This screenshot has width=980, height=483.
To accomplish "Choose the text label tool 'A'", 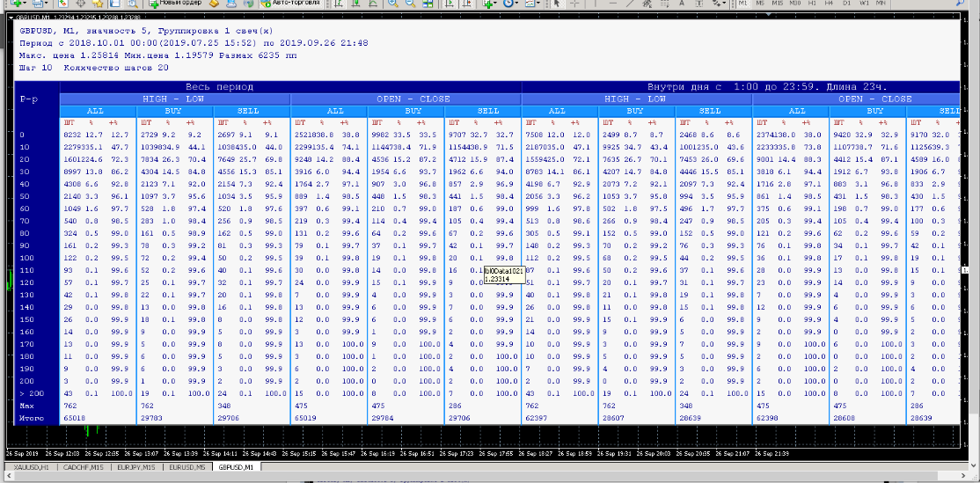I will [681, 4].
